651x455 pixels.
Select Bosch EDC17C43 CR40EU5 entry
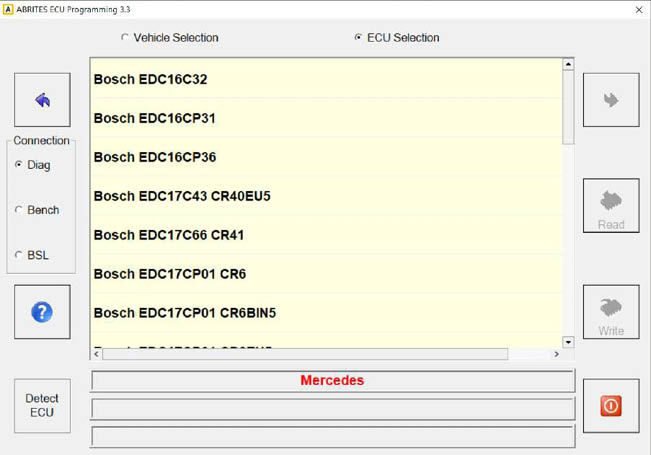pyautogui.click(x=182, y=196)
